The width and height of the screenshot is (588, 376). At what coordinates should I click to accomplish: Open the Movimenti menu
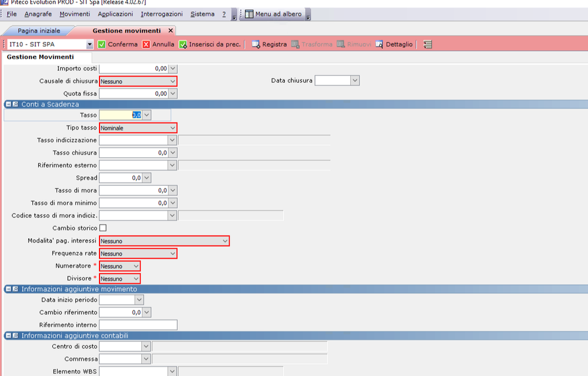pos(75,14)
